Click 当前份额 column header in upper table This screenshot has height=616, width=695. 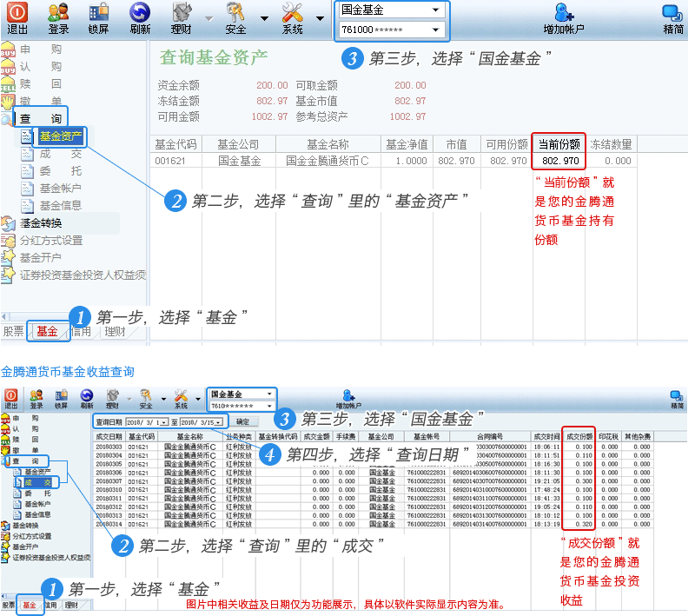coord(559,144)
